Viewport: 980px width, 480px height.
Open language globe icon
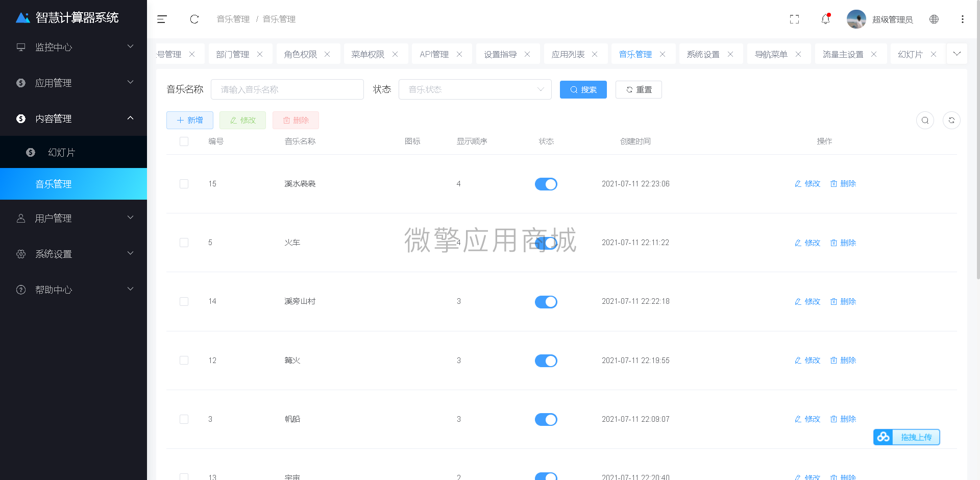[x=934, y=19]
